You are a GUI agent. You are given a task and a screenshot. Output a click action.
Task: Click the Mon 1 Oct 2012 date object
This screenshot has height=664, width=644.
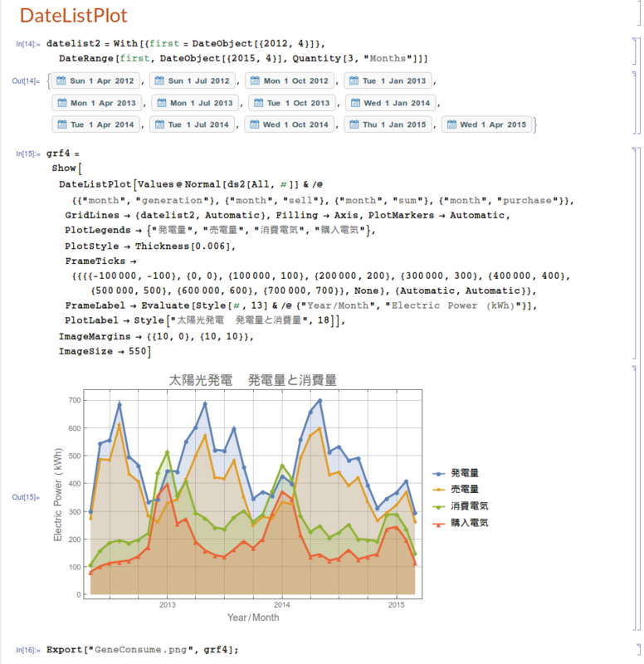click(290, 81)
